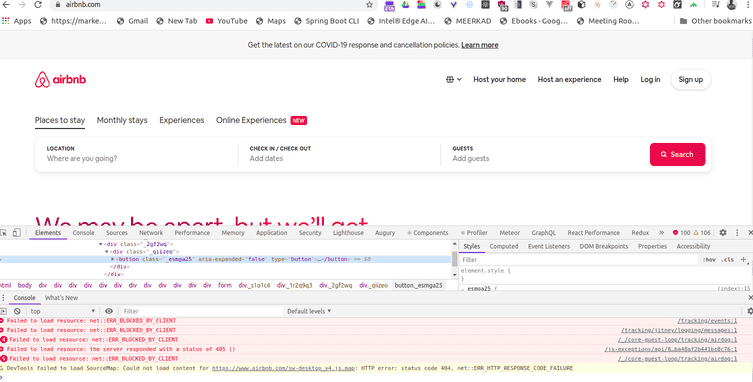Toggle the device toolbar icon in DevTools

click(16, 233)
